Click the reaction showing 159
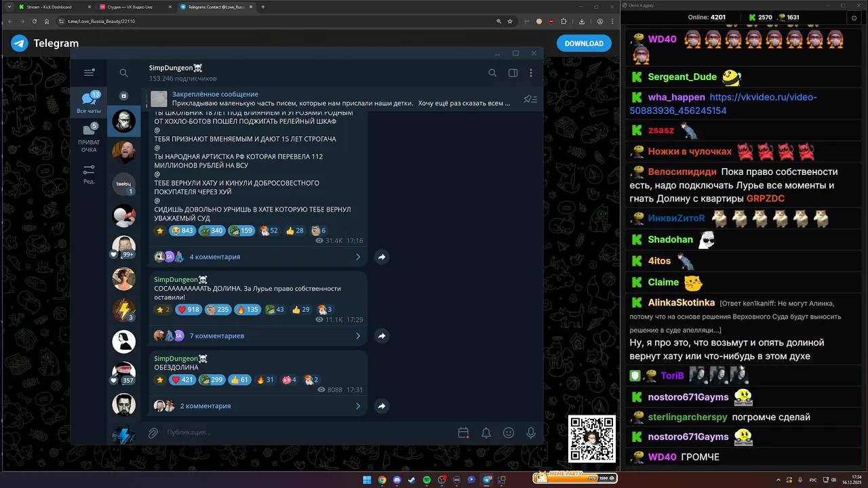 pyautogui.click(x=241, y=230)
